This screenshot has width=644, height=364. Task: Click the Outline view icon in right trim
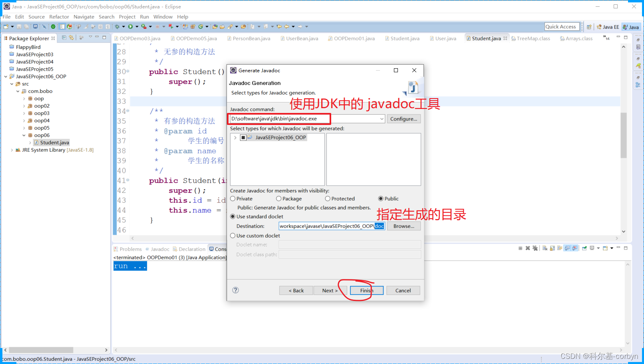(638, 85)
